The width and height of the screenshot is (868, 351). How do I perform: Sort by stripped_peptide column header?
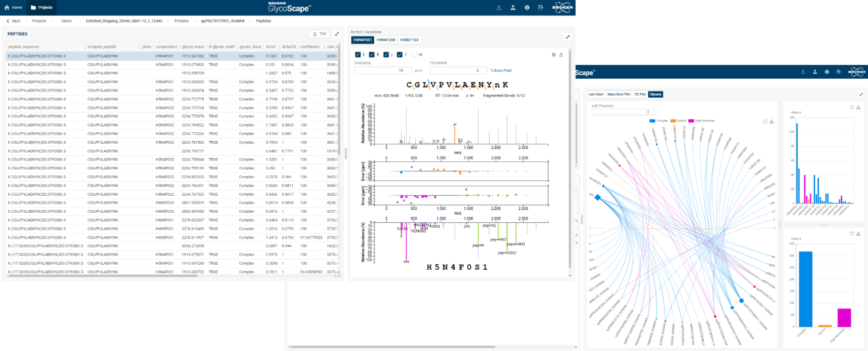point(112,46)
